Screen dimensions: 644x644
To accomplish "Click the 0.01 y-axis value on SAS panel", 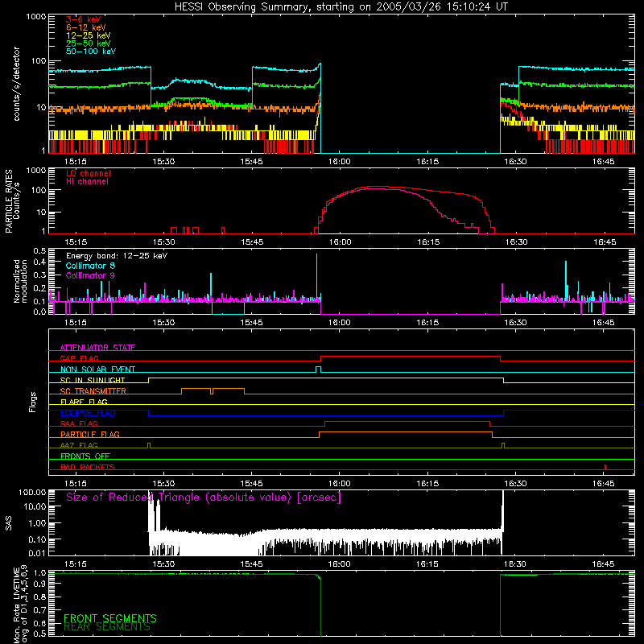I will 37,553.
